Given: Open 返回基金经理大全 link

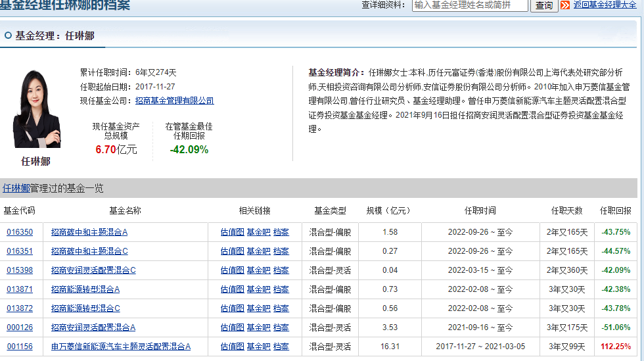Looking at the screenshot, I should (x=605, y=5).
